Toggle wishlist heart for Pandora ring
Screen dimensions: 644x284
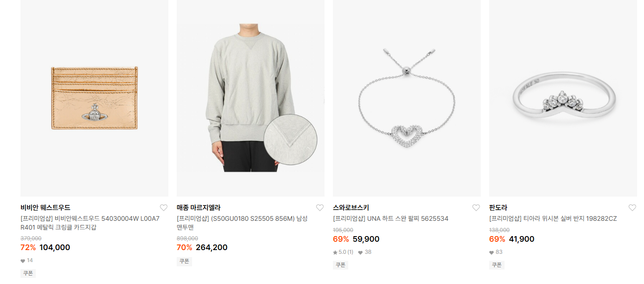[632, 208]
